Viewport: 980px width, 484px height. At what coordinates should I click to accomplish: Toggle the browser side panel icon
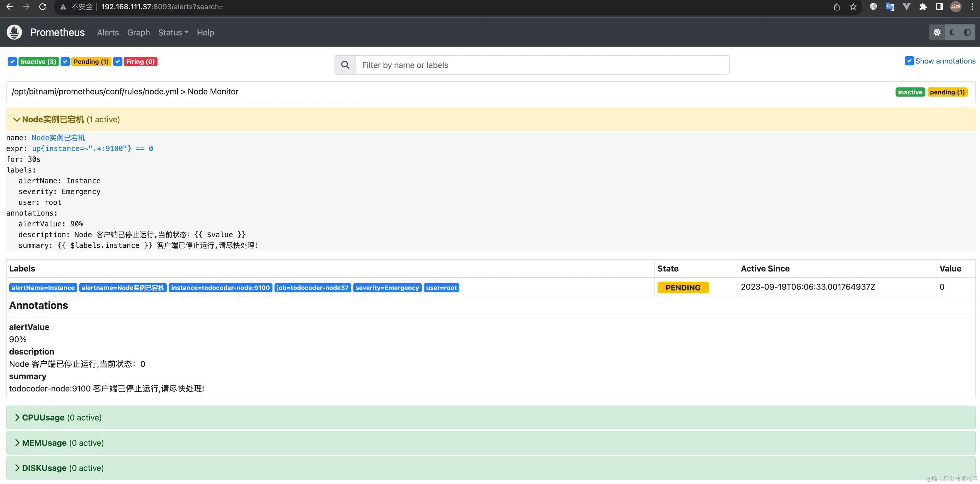tap(939, 7)
